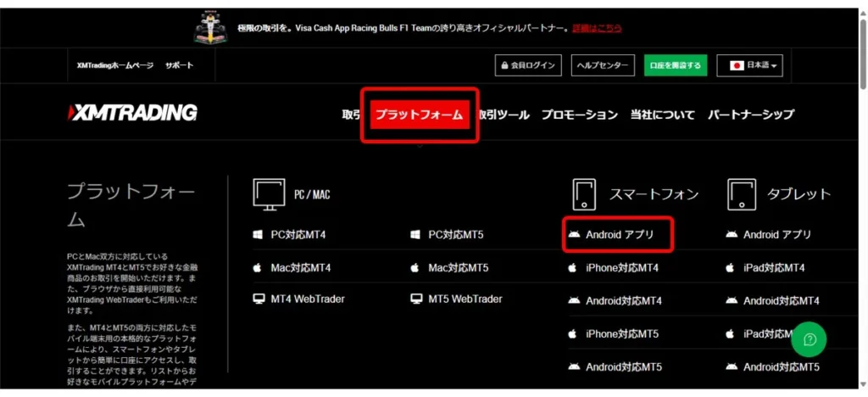Click the ヘルプセンター button
Screen dimensions: 868x397
603,65
